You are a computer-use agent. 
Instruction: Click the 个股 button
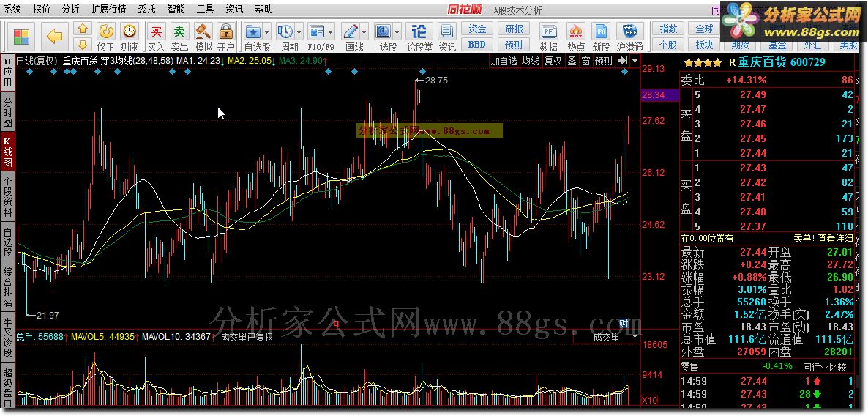click(668, 45)
